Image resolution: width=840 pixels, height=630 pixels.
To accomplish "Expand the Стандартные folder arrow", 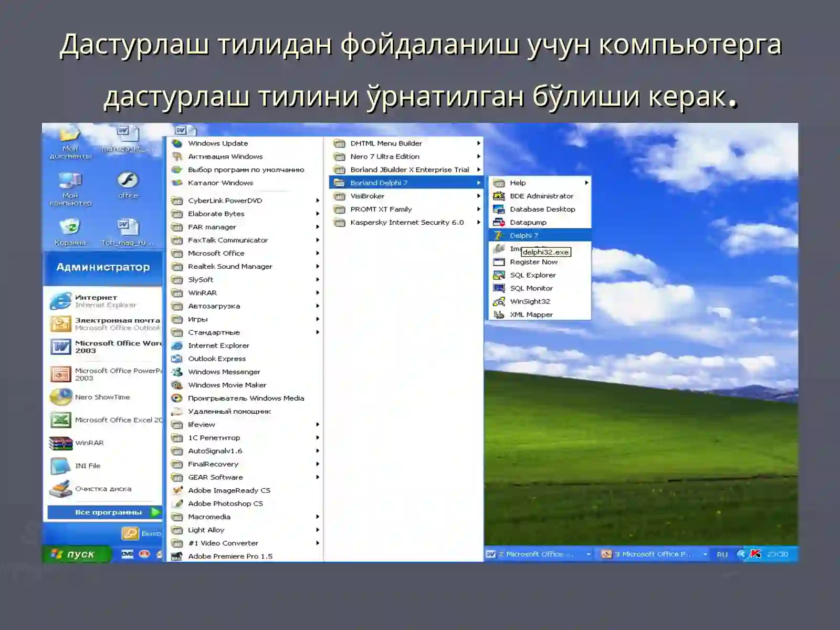I will 317,332.
